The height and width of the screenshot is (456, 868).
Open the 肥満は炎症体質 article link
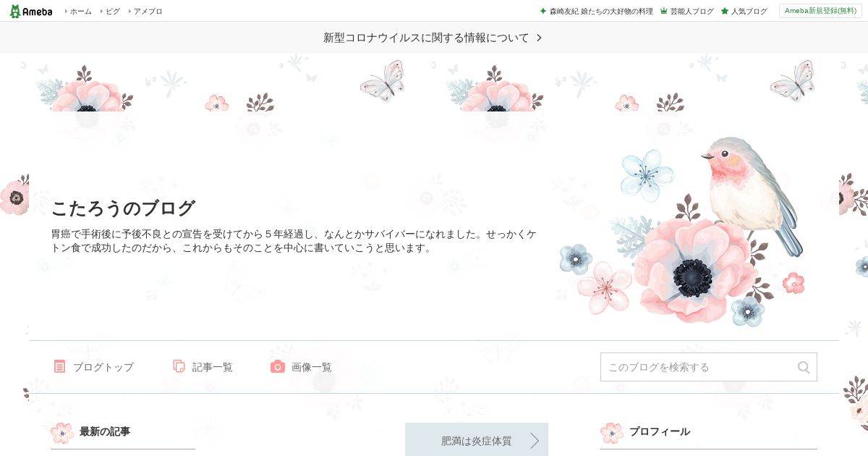click(x=477, y=440)
